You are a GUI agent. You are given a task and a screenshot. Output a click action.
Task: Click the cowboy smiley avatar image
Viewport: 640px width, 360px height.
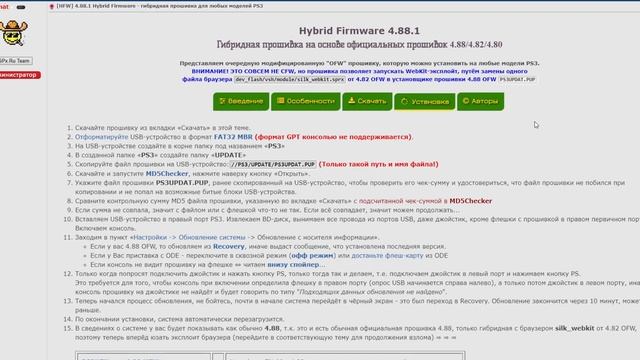(13, 33)
